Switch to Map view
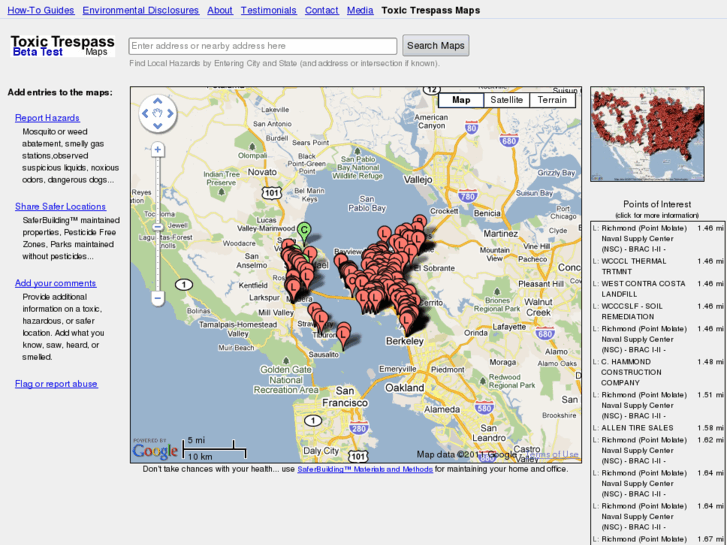 coord(461,100)
